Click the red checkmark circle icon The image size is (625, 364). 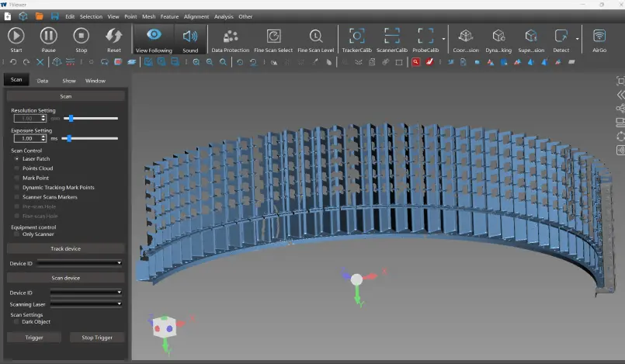[429, 62]
